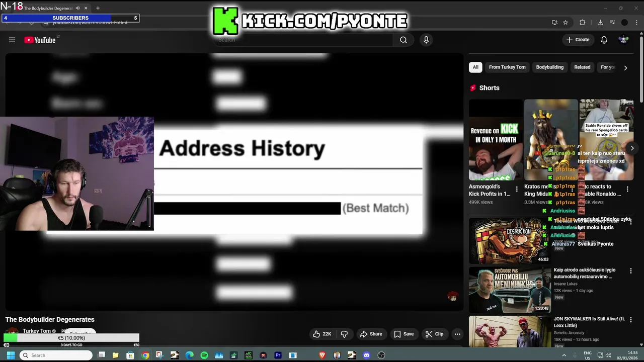Viewport: 644px width, 362px height.
Task: Open options for the Asmongold short
Action: [x=516, y=190]
